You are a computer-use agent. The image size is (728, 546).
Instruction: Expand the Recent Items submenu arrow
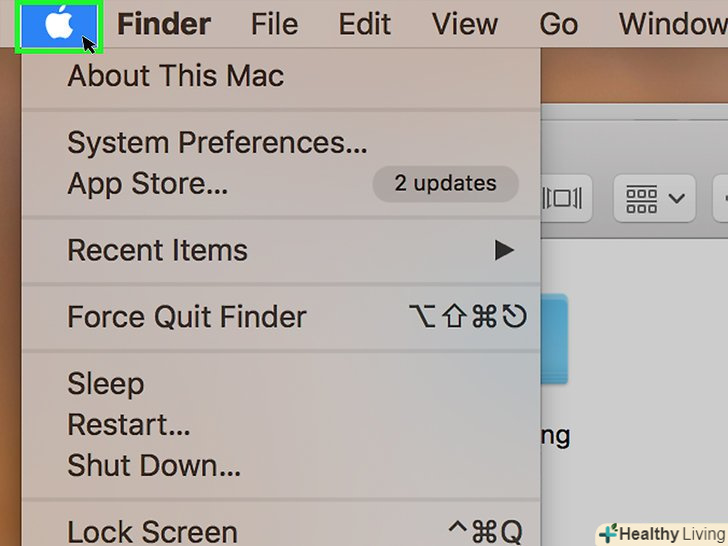coord(504,251)
